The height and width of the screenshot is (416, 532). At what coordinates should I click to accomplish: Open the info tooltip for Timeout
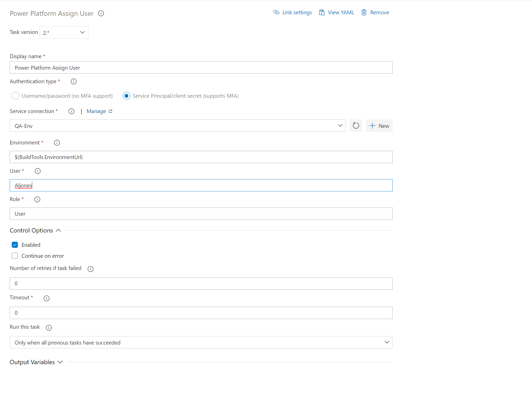(46, 298)
